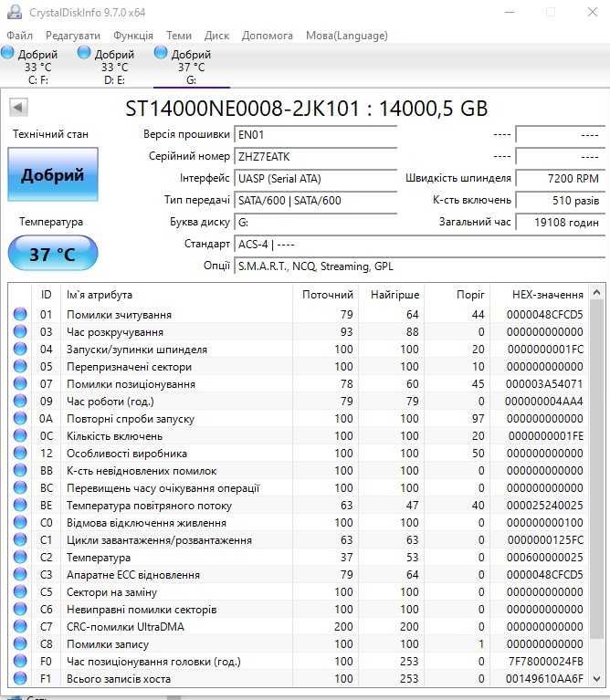Viewport: 610px width, 700px height.
Task: Open the Допомога menu
Action: (x=267, y=36)
